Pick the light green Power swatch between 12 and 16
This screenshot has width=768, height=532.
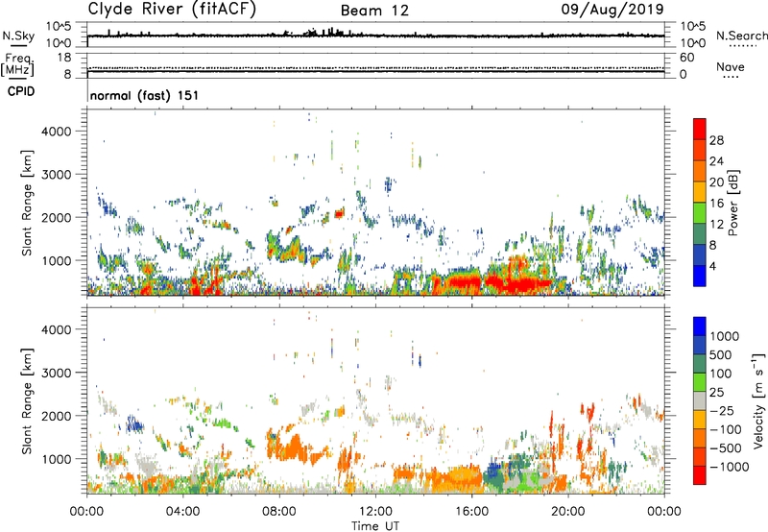(x=700, y=213)
